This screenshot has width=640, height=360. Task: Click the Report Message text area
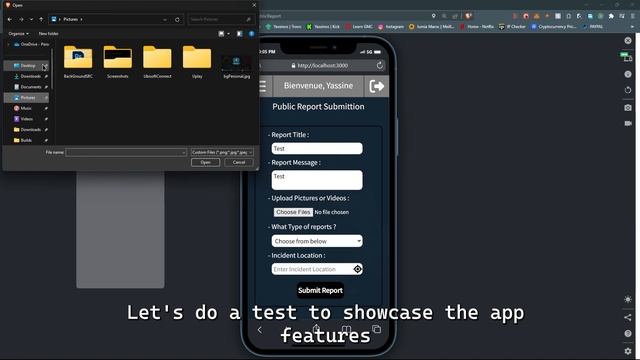point(317,180)
